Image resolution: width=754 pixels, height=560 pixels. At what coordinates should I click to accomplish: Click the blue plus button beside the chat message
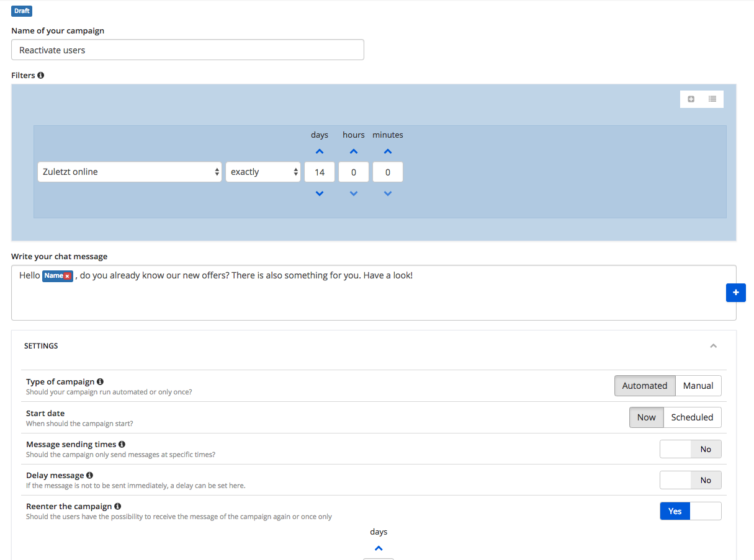tap(736, 293)
